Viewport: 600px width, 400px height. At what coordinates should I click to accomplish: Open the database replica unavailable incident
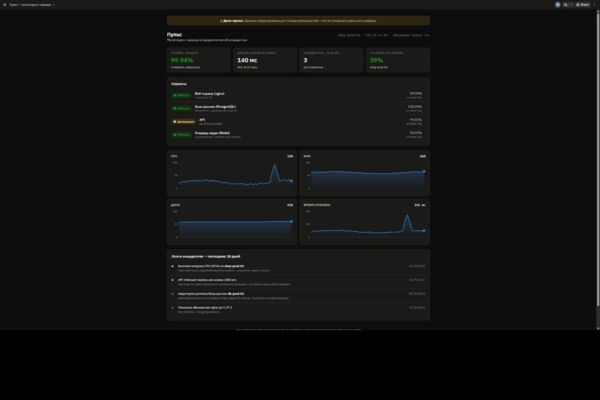pos(298,296)
